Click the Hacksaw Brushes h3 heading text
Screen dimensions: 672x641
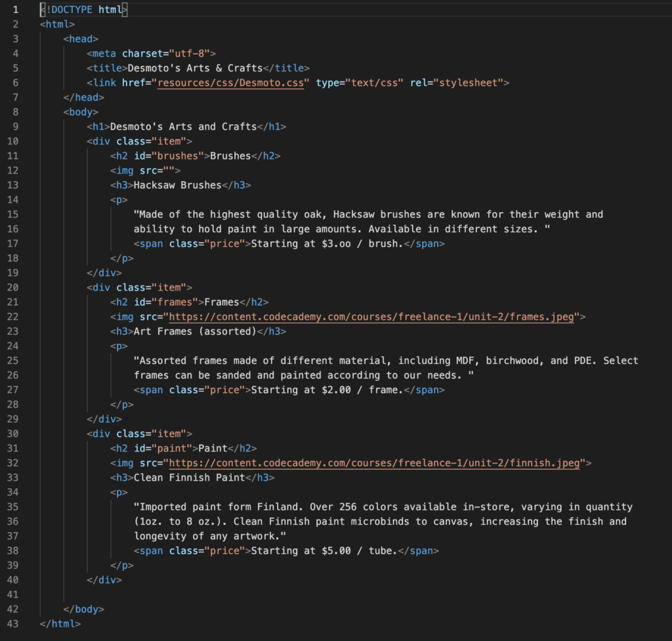point(178,185)
